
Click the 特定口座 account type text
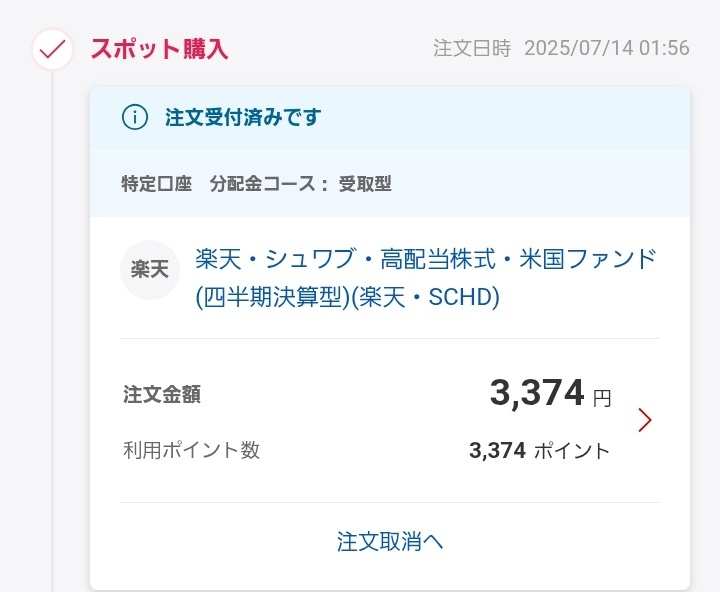157,184
